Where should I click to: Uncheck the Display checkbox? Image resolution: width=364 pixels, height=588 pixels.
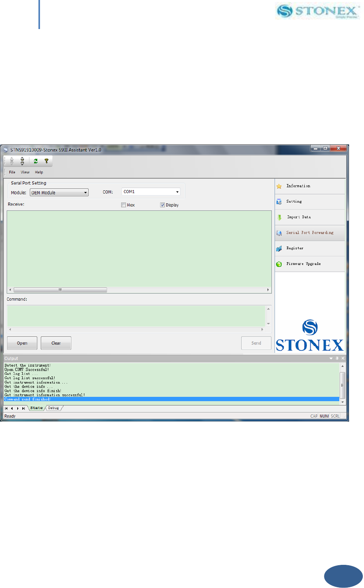pyautogui.click(x=162, y=205)
